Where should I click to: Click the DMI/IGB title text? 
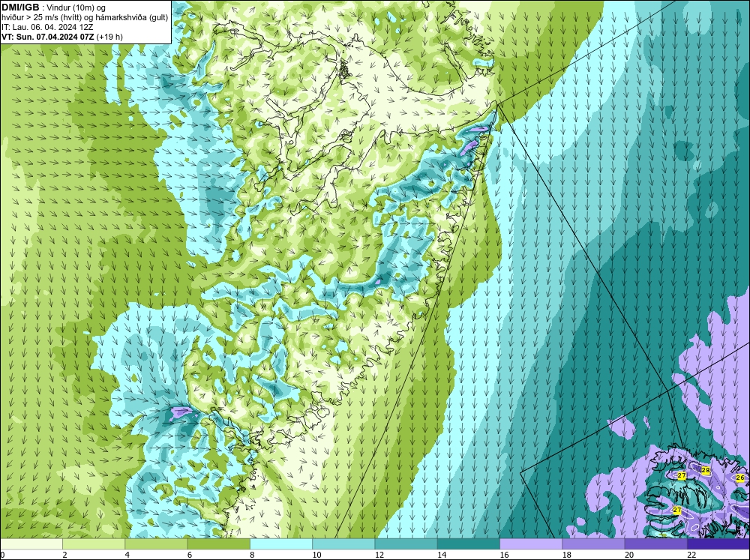[20, 7]
